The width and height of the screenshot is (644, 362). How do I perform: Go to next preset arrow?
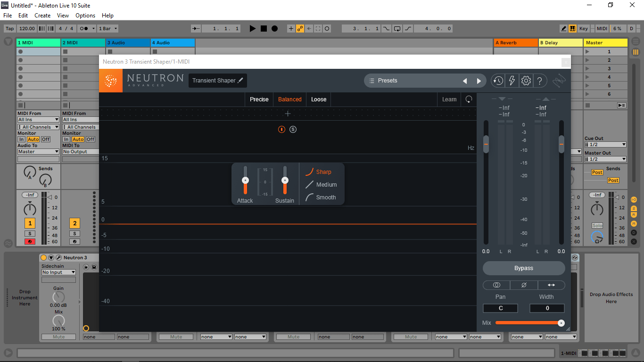coord(479,81)
